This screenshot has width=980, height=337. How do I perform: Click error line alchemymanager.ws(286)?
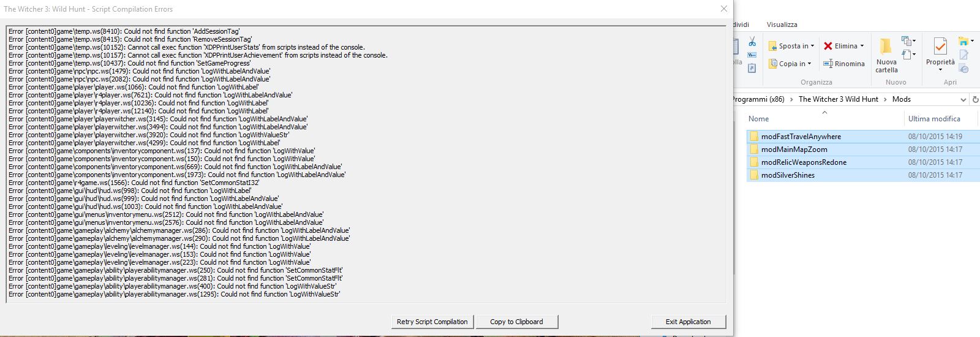point(179,230)
